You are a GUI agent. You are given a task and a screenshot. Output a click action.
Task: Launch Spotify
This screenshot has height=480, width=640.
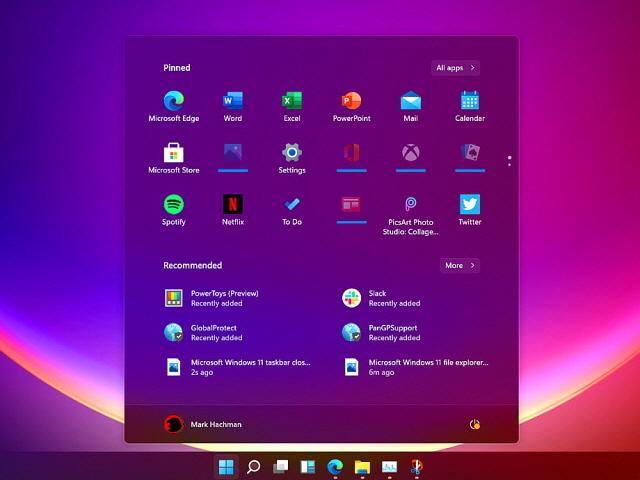click(x=173, y=211)
